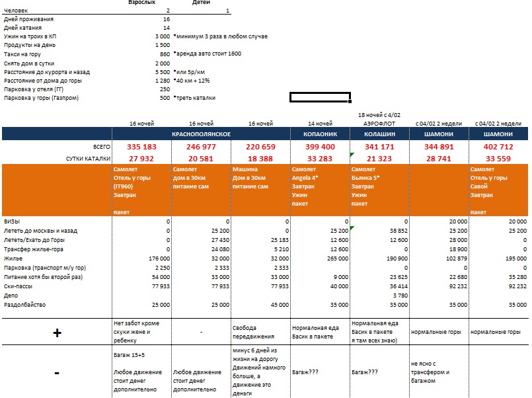
Task: Click the 'Такси на гору' value 860
Action: (x=165, y=54)
